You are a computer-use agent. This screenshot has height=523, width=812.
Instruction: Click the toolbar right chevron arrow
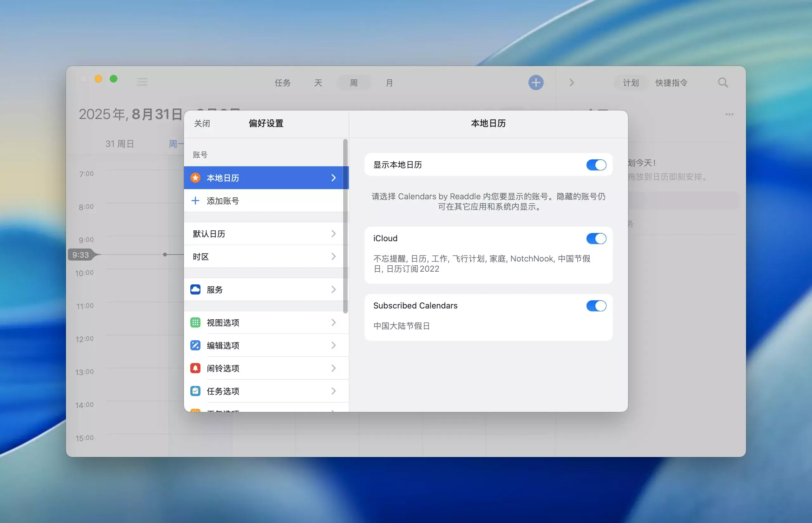[x=572, y=83]
